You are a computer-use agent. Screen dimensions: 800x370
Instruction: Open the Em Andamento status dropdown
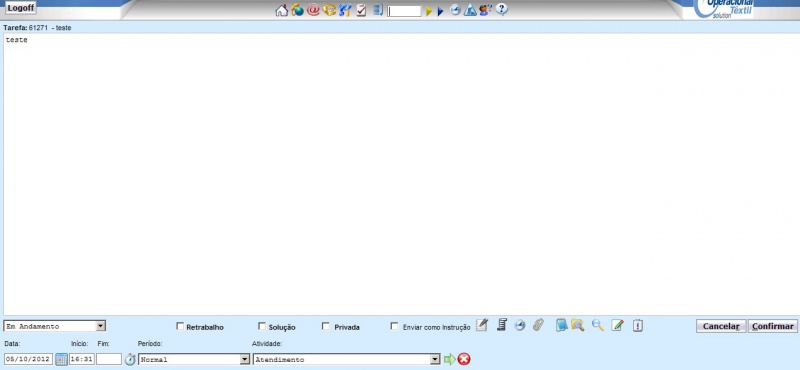(55, 326)
